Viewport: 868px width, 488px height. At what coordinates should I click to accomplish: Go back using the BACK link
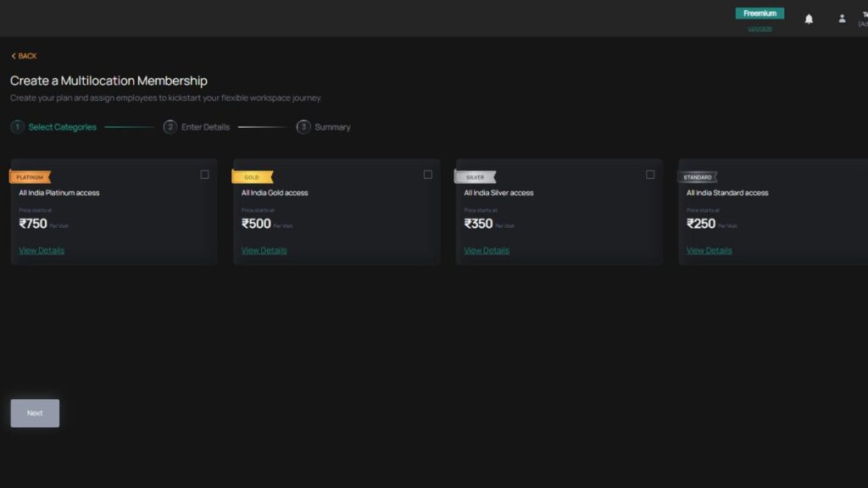[24, 56]
